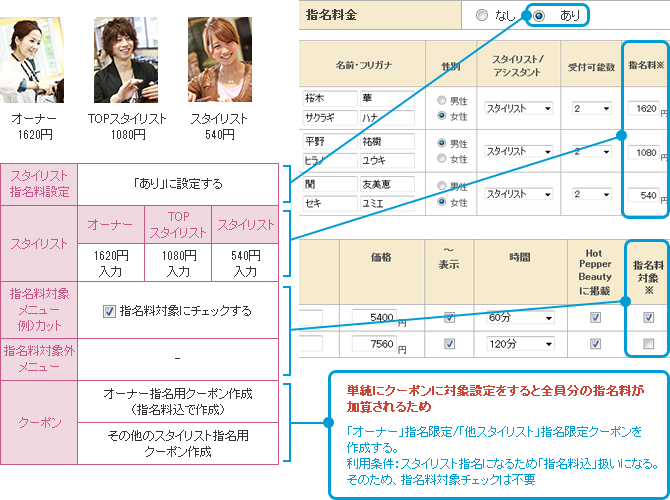The image size is (670, 500).
Task: Click the 1620 指名料 input field
Action: click(x=644, y=109)
